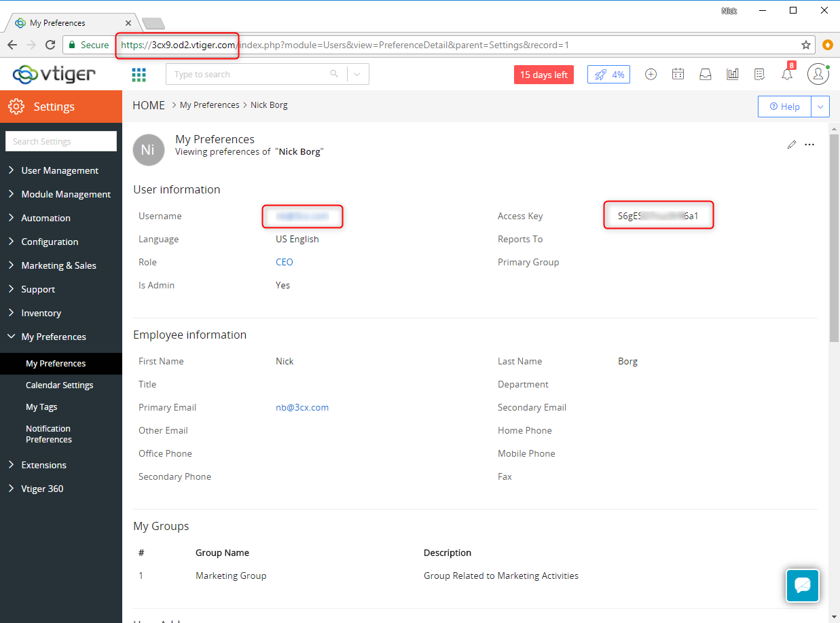Open the calendar icon in top bar
The image size is (840, 623).
pyautogui.click(x=678, y=75)
